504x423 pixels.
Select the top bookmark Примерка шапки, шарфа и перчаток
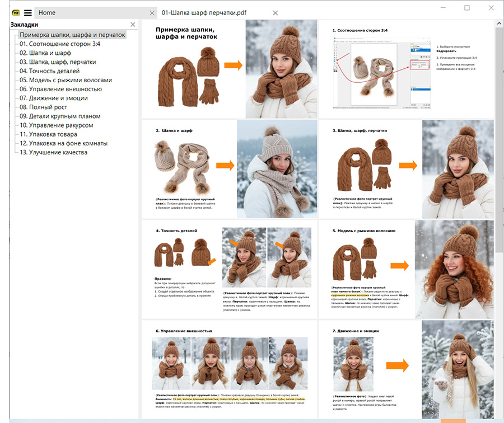click(72, 35)
